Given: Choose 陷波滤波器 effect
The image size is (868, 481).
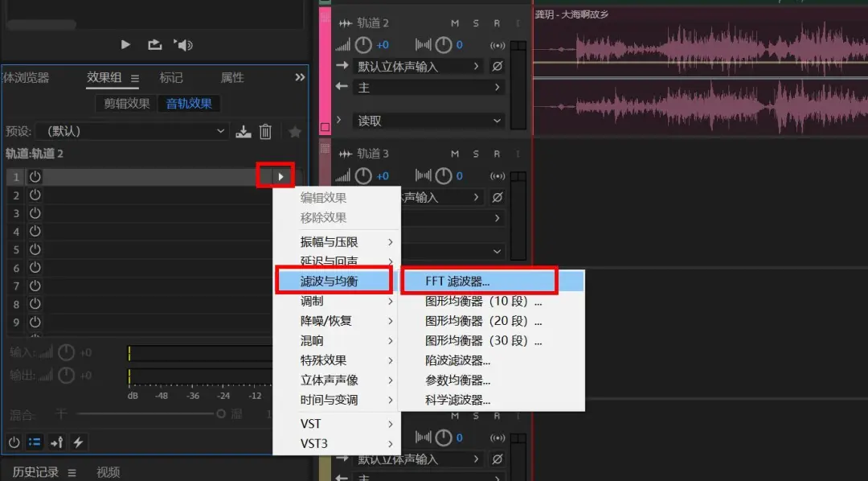Looking at the screenshot, I should (x=492, y=360).
